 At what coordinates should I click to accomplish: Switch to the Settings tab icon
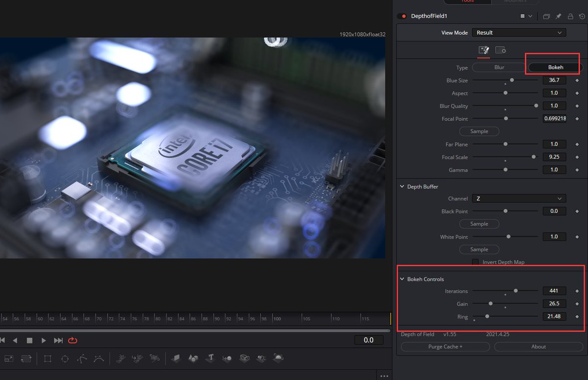pos(501,50)
